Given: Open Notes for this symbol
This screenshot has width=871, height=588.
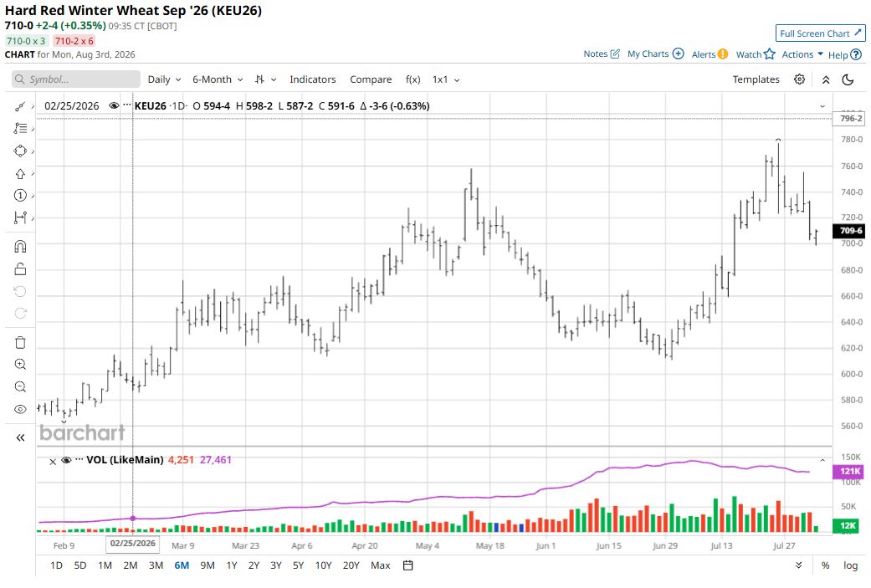Looking at the screenshot, I should pyautogui.click(x=602, y=54).
